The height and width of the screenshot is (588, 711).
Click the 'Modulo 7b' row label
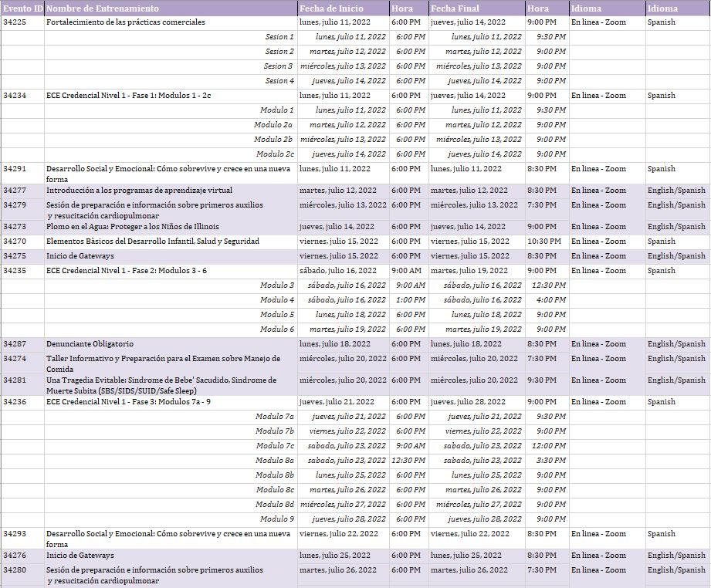pos(274,431)
